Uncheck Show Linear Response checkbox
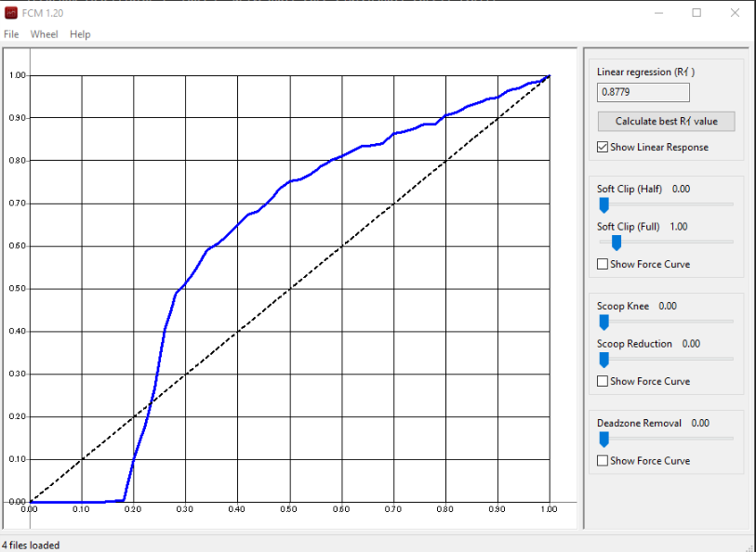 click(x=603, y=148)
